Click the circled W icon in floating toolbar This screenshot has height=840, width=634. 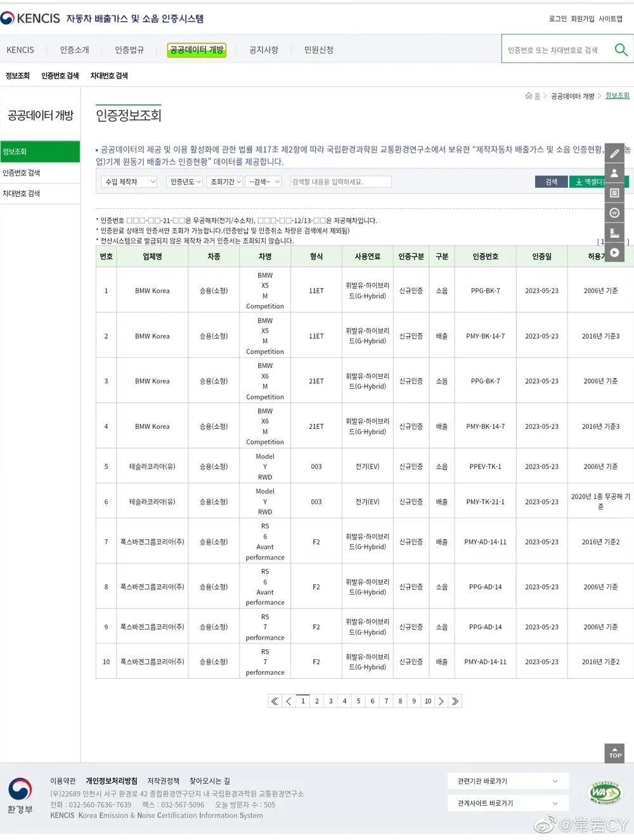[614, 213]
